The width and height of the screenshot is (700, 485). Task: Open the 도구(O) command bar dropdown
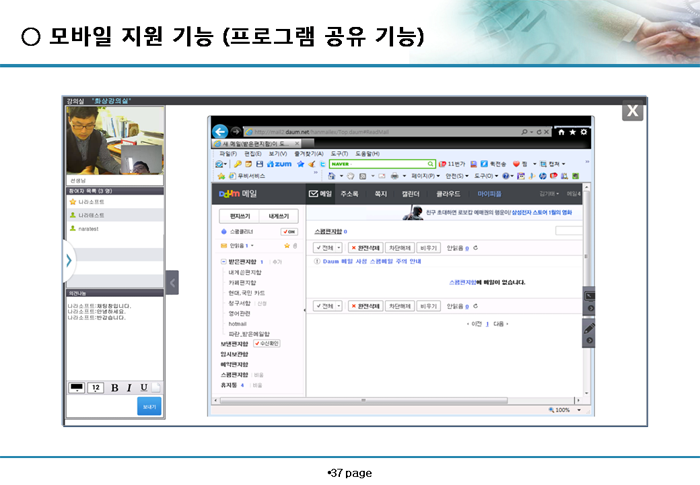point(486,176)
